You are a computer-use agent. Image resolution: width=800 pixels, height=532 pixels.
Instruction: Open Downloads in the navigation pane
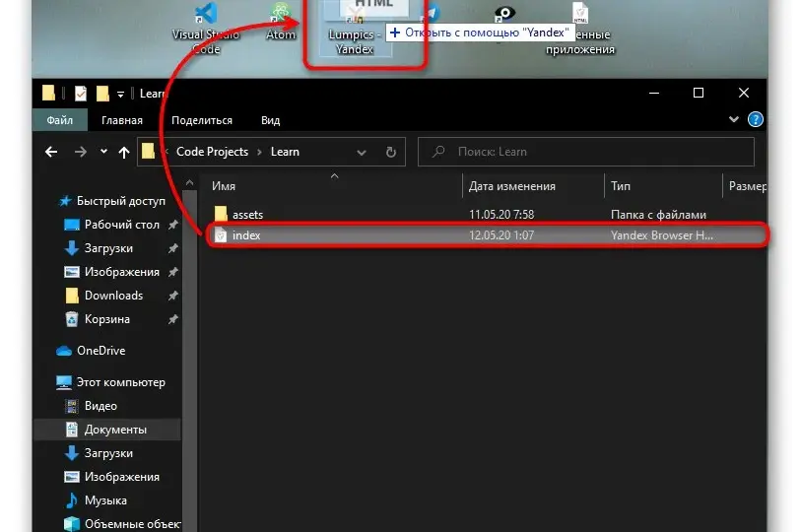(x=113, y=296)
